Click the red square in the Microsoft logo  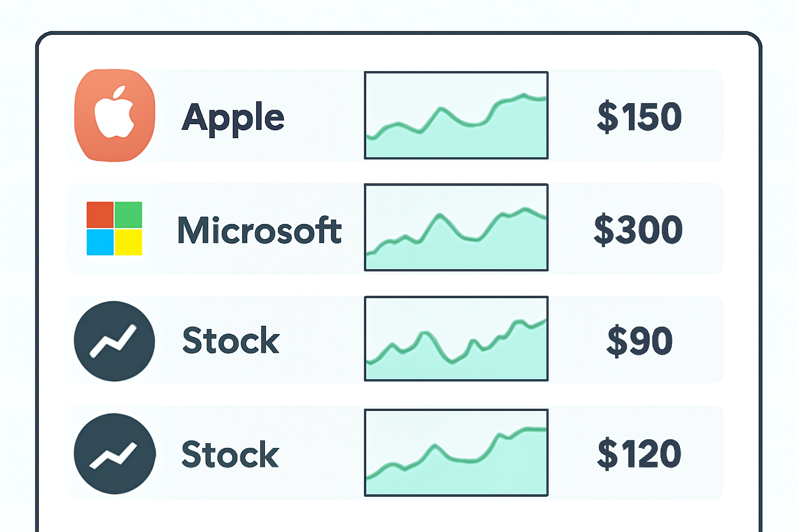pyautogui.click(x=100, y=215)
